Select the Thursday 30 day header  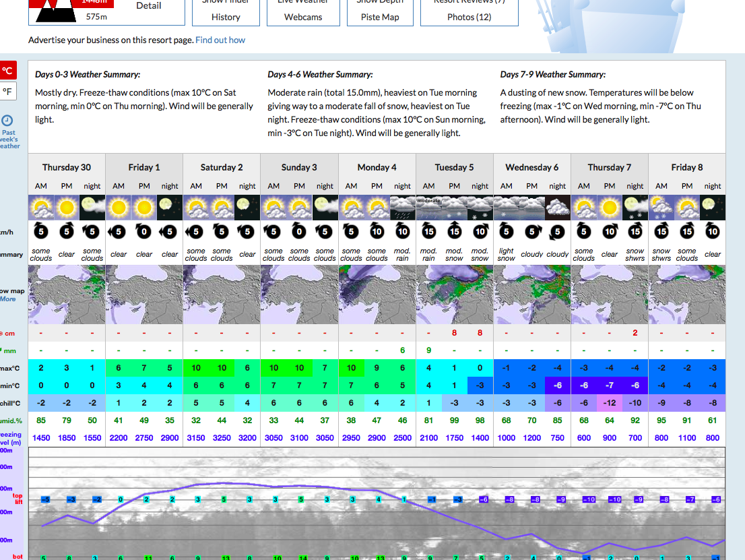(67, 167)
